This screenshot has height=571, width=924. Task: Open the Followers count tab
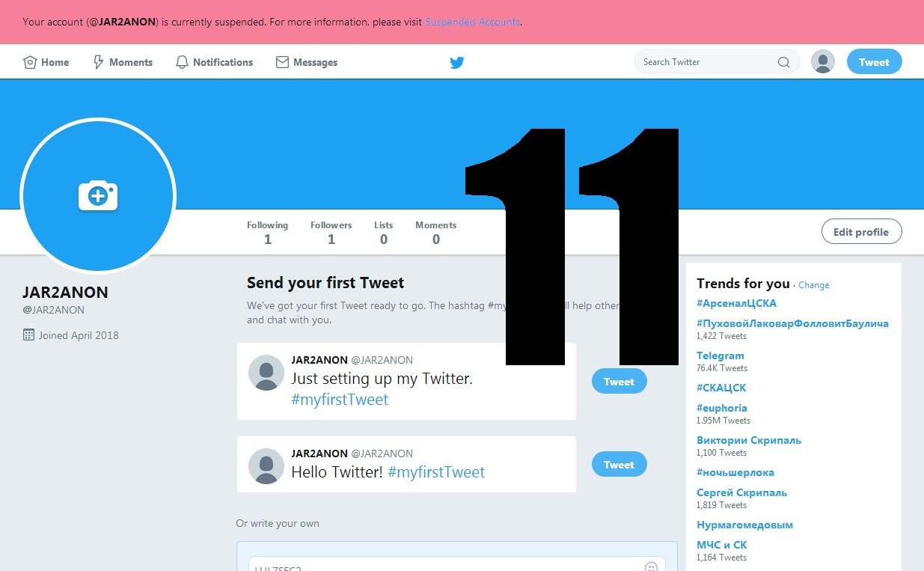click(331, 233)
